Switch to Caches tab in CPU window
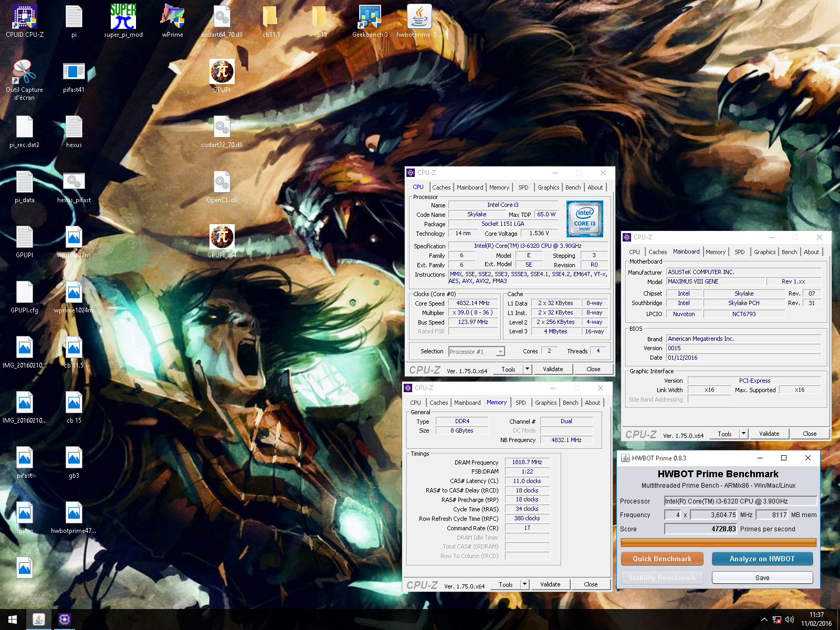The height and width of the screenshot is (630, 840). point(442,187)
